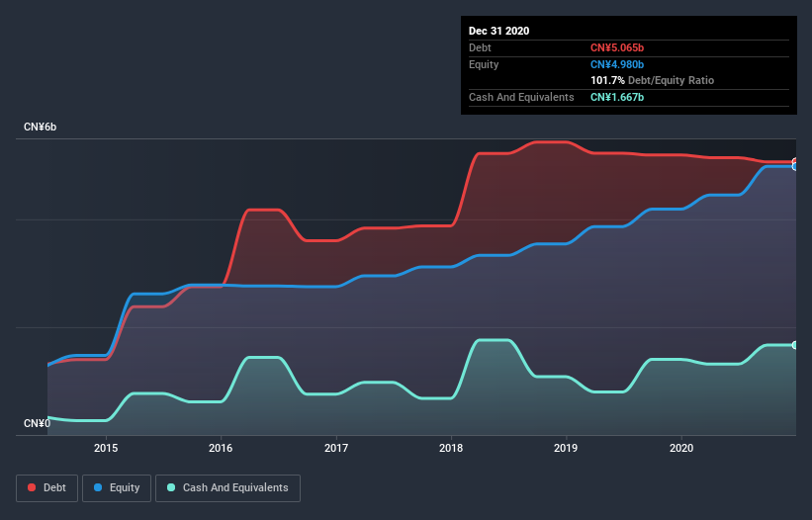Click the tooltip Equity row label
812x520 pixels.
[484, 64]
